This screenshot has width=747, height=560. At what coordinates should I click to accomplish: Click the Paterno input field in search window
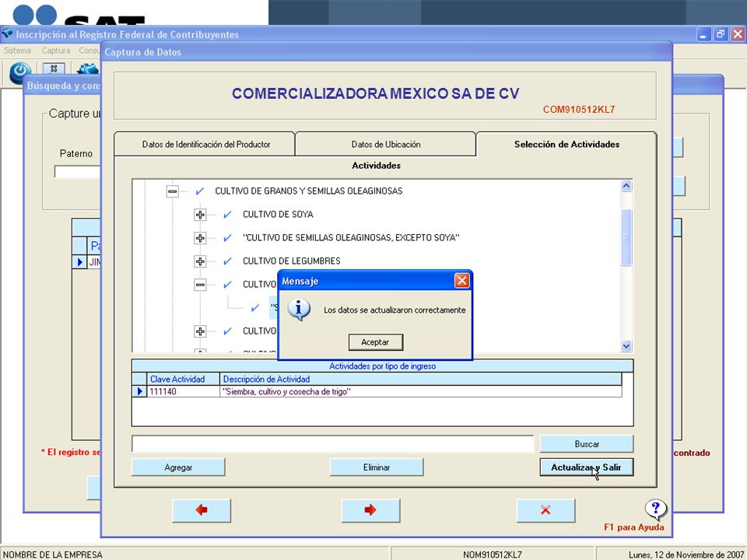click(78, 172)
